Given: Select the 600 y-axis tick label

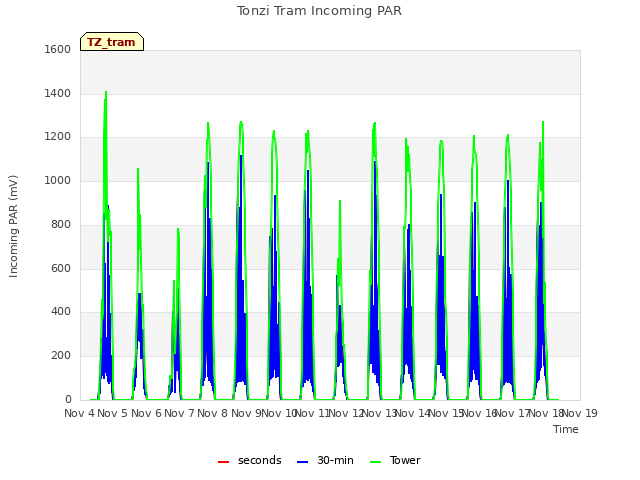Looking at the screenshot, I should pyautogui.click(x=61, y=269).
